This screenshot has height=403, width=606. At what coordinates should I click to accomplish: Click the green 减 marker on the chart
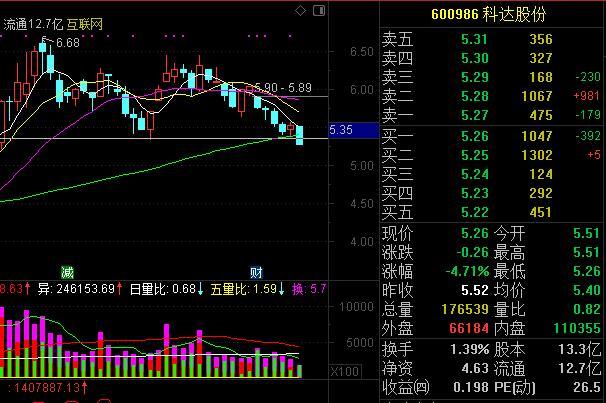(67, 272)
